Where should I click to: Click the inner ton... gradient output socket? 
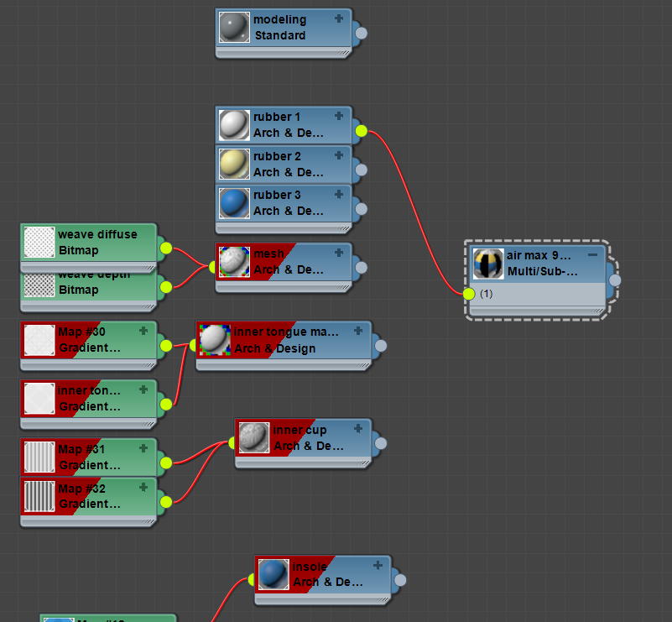(x=166, y=405)
